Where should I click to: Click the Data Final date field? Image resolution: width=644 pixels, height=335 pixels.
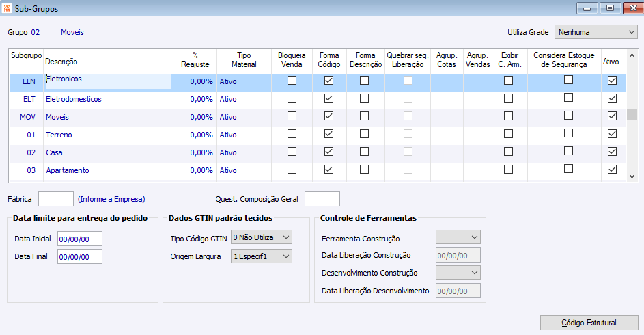[x=80, y=256]
